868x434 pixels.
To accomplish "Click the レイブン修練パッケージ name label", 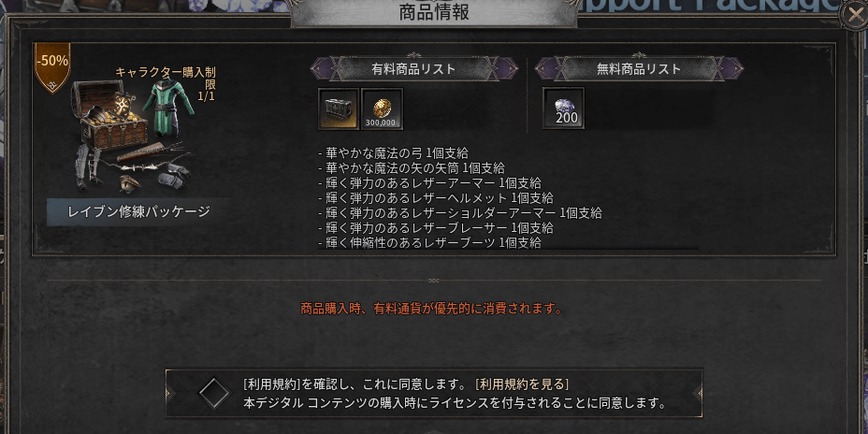I will [x=137, y=212].
